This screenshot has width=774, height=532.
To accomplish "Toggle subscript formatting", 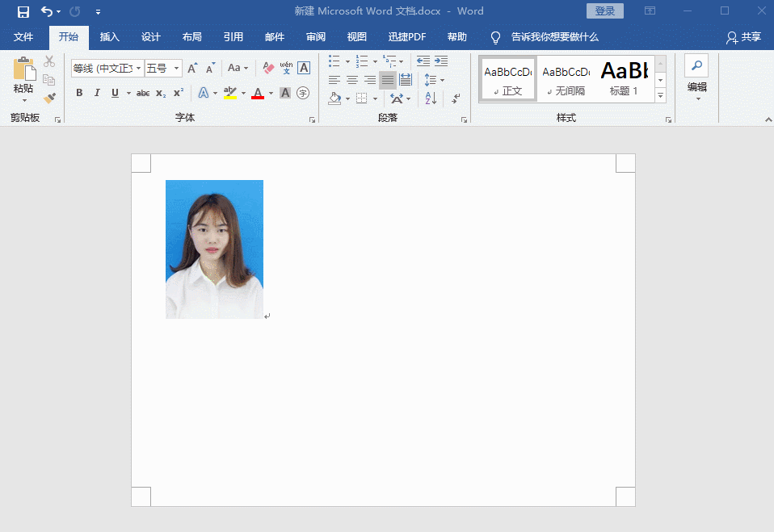I will pyautogui.click(x=161, y=93).
